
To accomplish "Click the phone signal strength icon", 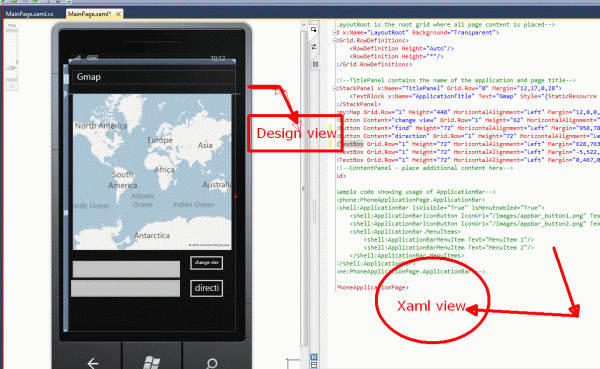I will (x=77, y=58).
